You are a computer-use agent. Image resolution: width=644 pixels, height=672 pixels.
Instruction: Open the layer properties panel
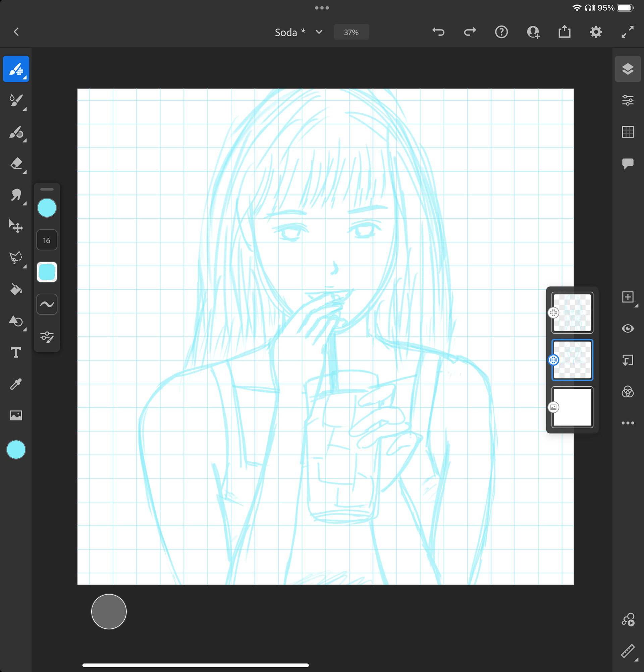pyautogui.click(x=628, y=101)
